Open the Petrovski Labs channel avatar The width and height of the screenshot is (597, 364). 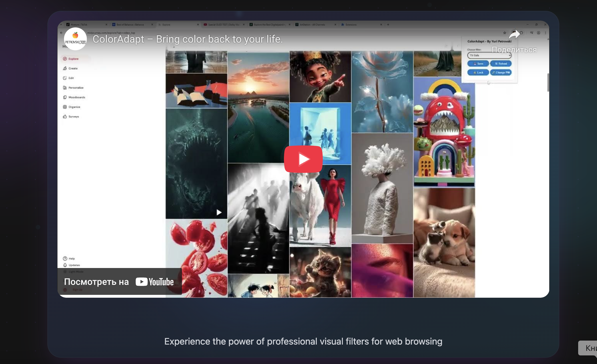[x=75, y=39]
